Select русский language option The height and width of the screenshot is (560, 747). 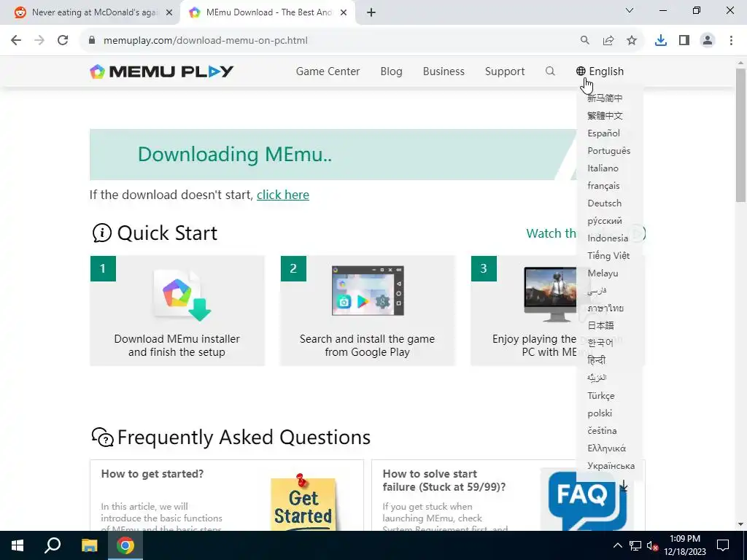pyautogui.click(x=605, y=221)
